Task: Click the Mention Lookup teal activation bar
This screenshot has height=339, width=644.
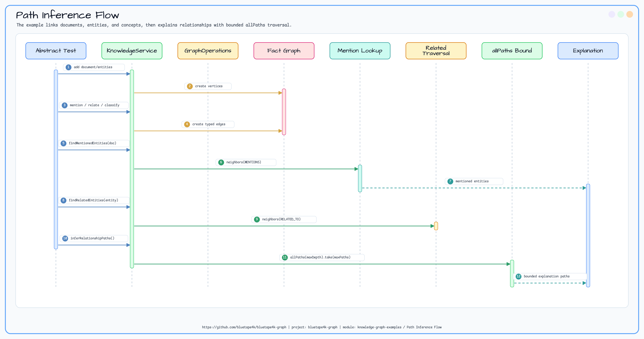Action: tap(360, 178)
